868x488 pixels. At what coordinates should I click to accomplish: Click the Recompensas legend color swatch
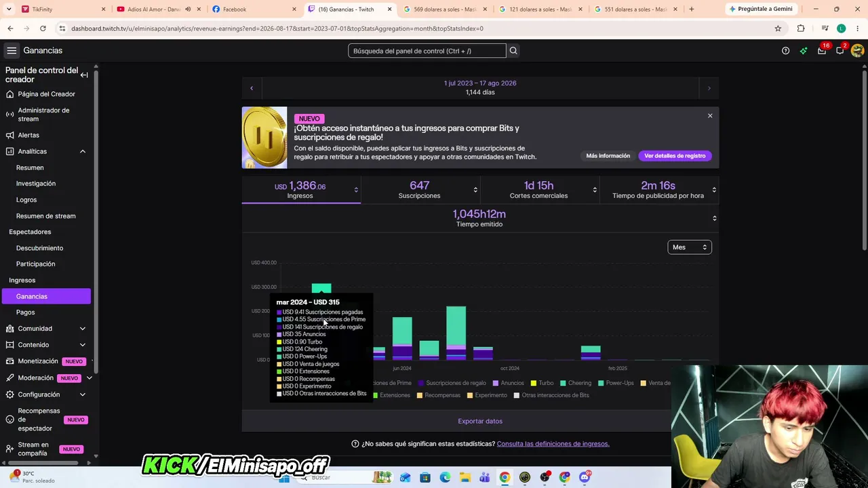pyautogui.click(x=420, y=395)
